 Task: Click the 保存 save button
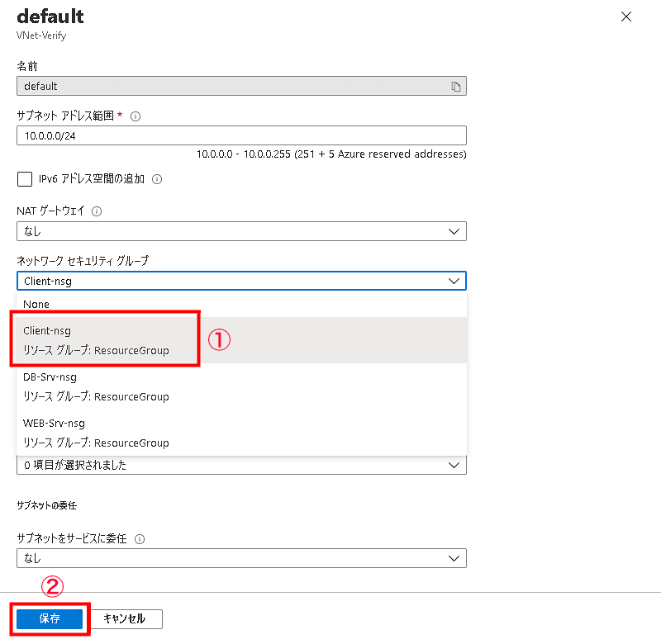tap(50, 618)
